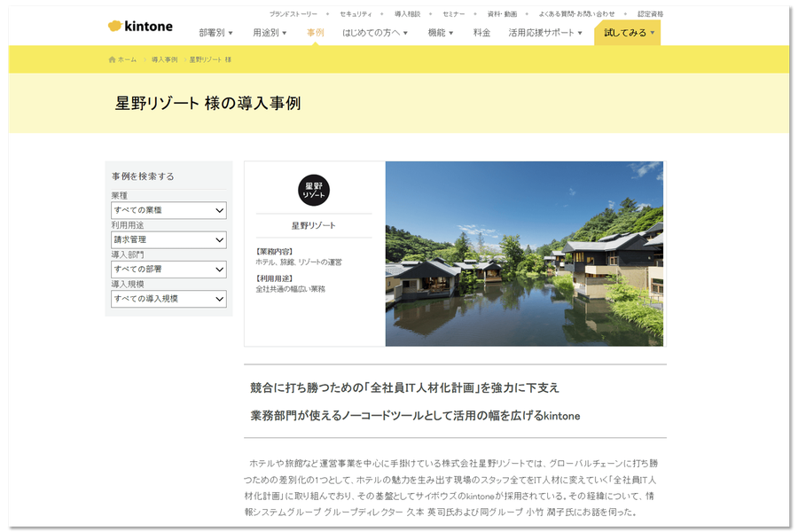The width and height of the screenshot is (798, 532).
Task: Open the すべての業種 industry dropdown
Action: [x=168, y=210]
